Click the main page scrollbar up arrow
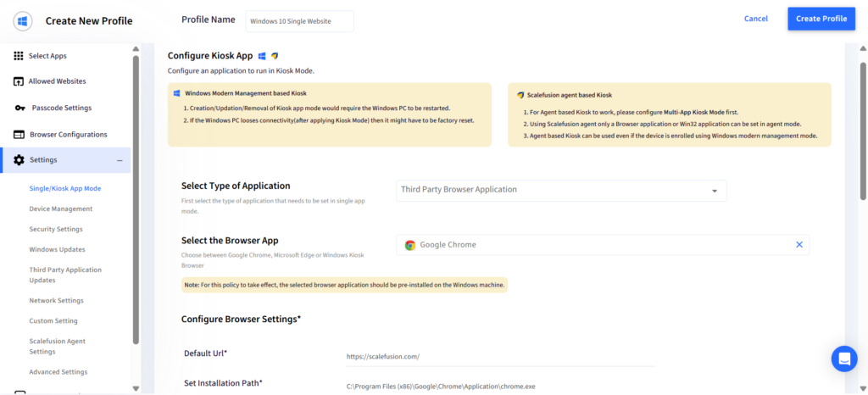868x395 pixels. pos(862,49)
